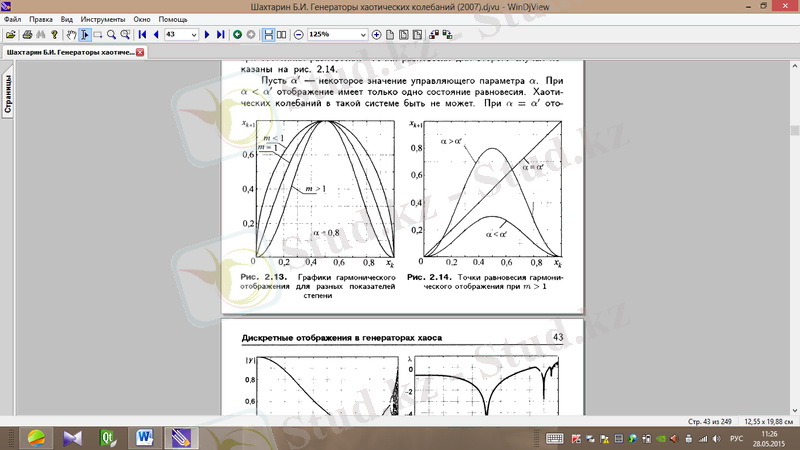Click the Kaspersky antivirus tray icon
This screenshot has height=450, width=800.
coord(576,439)
